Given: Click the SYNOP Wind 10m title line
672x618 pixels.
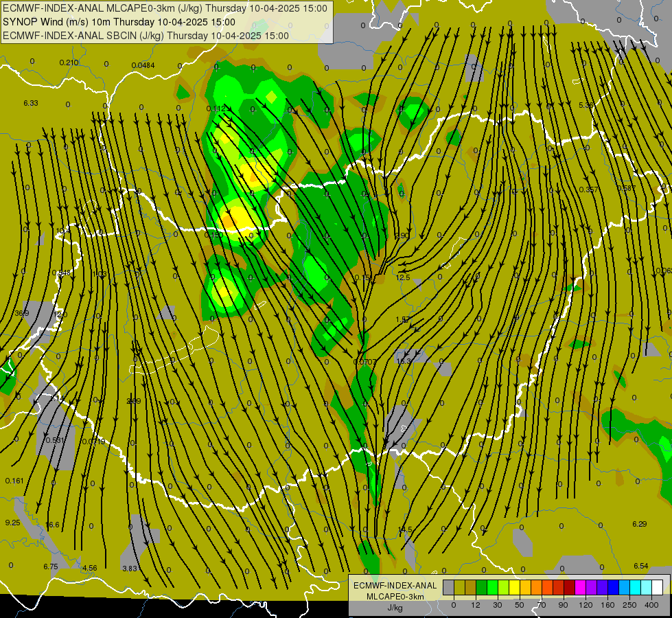Looking at the screenshot, I should pyautogui.click(x=119, y=22).
